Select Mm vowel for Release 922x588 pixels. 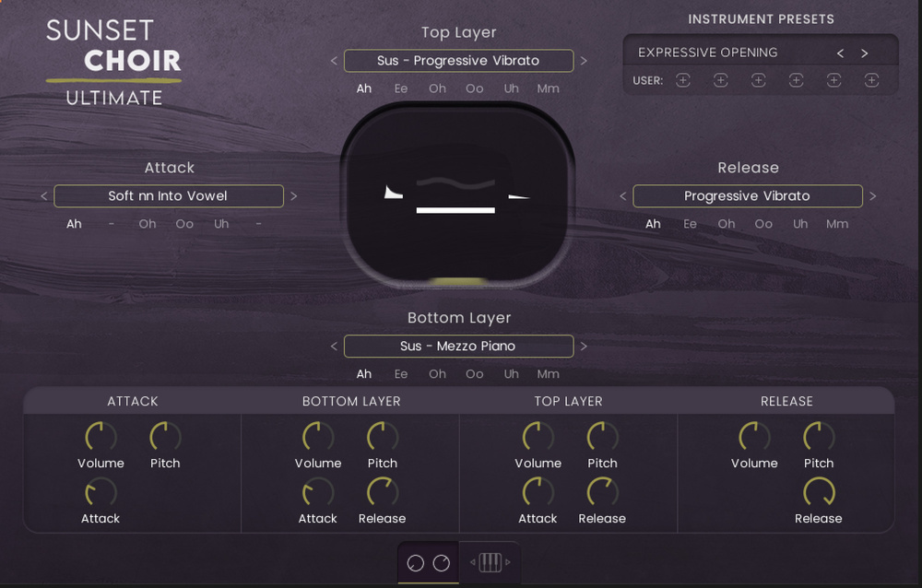tap(837, 224)
